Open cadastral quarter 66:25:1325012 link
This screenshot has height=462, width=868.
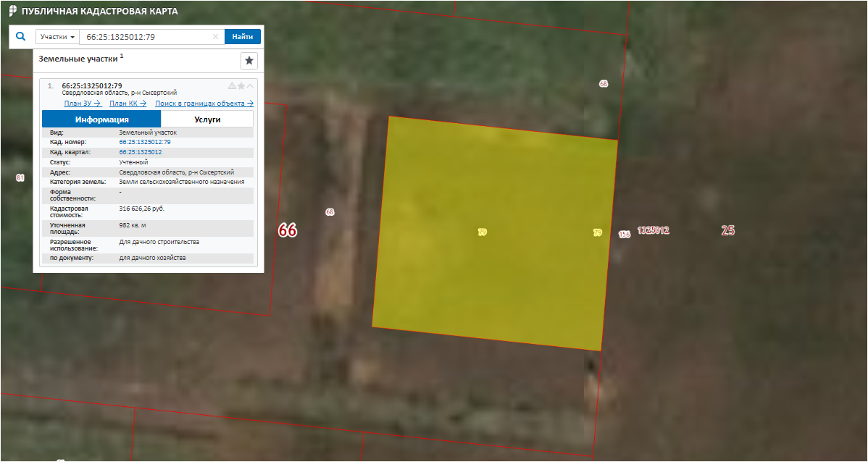coord(140,153)
